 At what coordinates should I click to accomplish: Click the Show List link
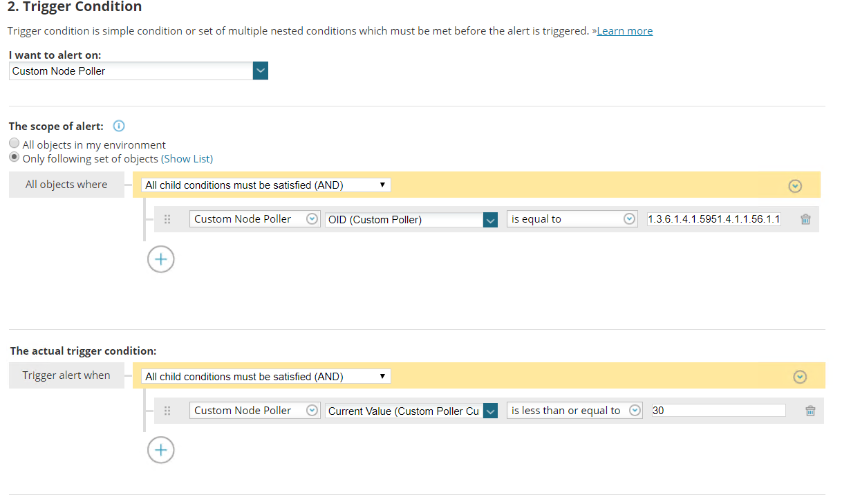point(187,158)
